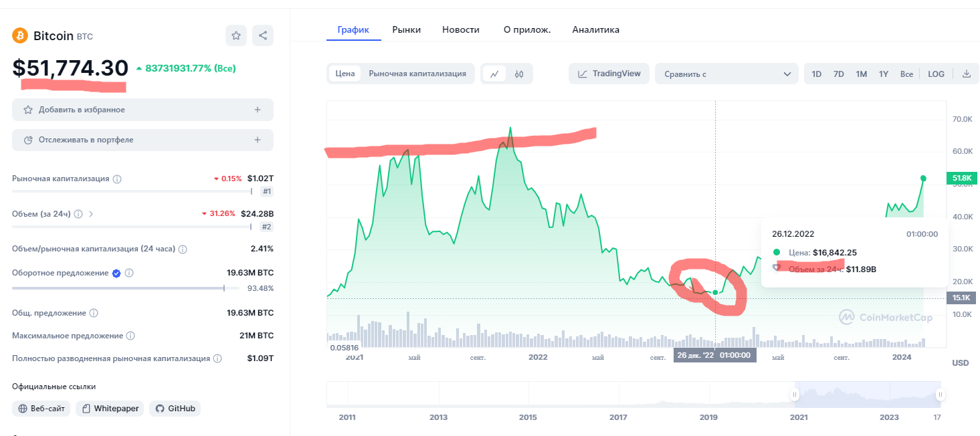Click the left handle of the range slider
The height and width of the screenshot is (436, 980).
click(x=795, y=395)
